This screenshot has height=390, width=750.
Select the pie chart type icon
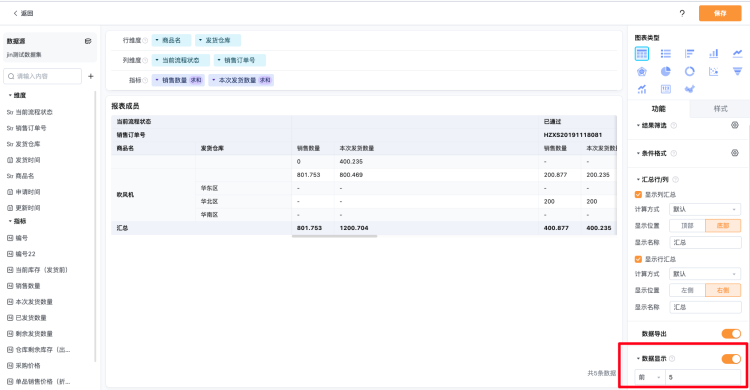pyautogui.click(x=665, y=71)
